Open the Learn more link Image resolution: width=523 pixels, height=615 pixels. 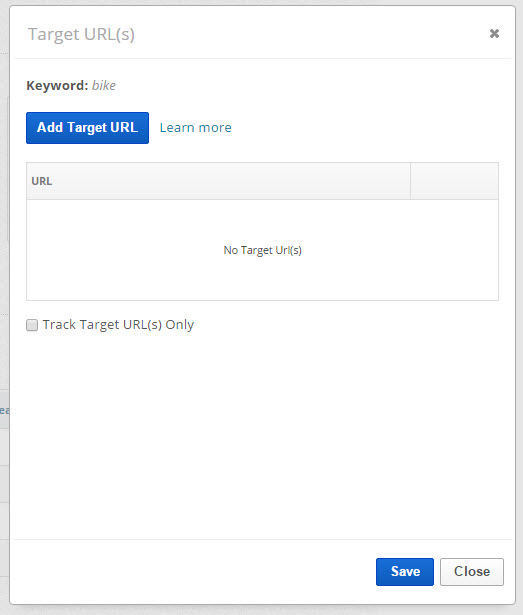click(x=195, y=127)
